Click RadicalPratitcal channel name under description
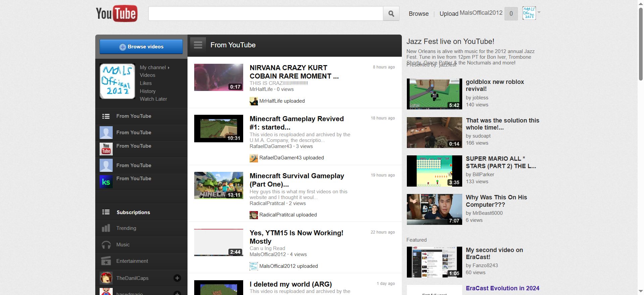 coord(267,203)
